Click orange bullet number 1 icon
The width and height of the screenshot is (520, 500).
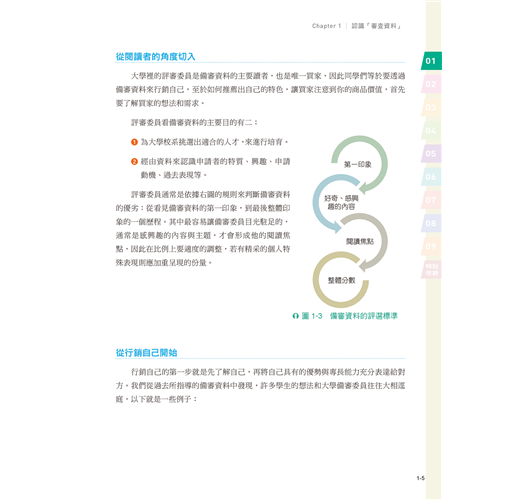134,142
